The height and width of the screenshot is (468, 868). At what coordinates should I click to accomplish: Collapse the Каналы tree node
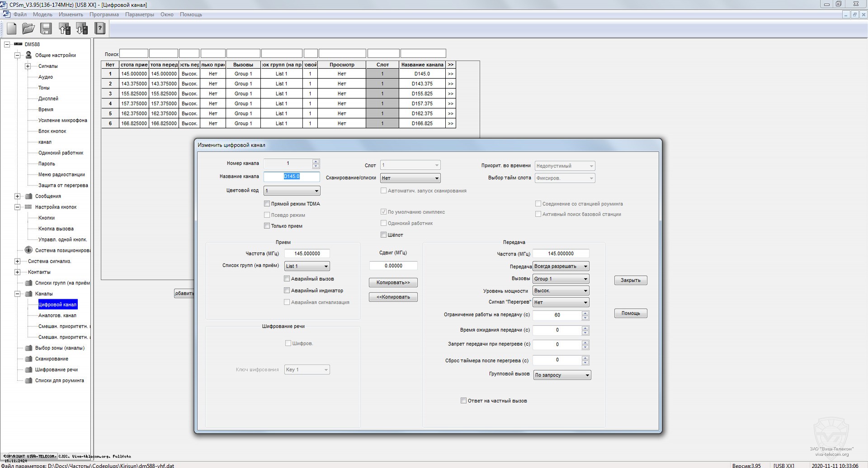point(17,294)
